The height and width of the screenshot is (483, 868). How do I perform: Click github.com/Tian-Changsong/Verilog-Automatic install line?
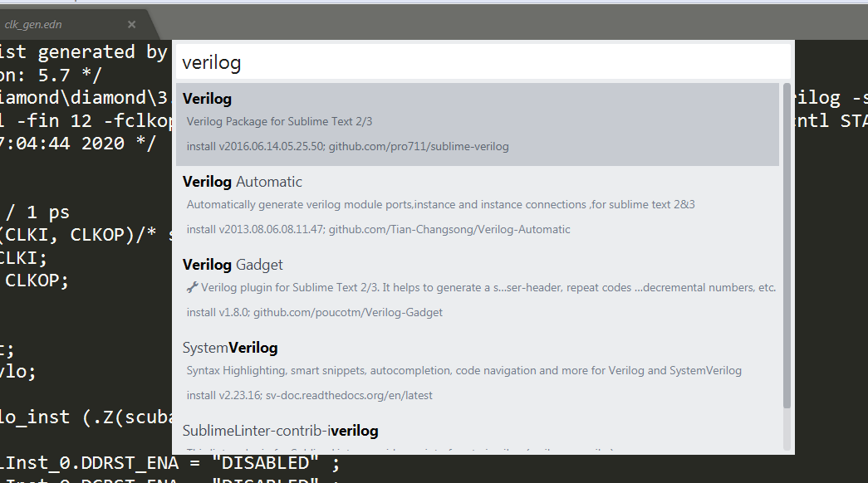378,230
